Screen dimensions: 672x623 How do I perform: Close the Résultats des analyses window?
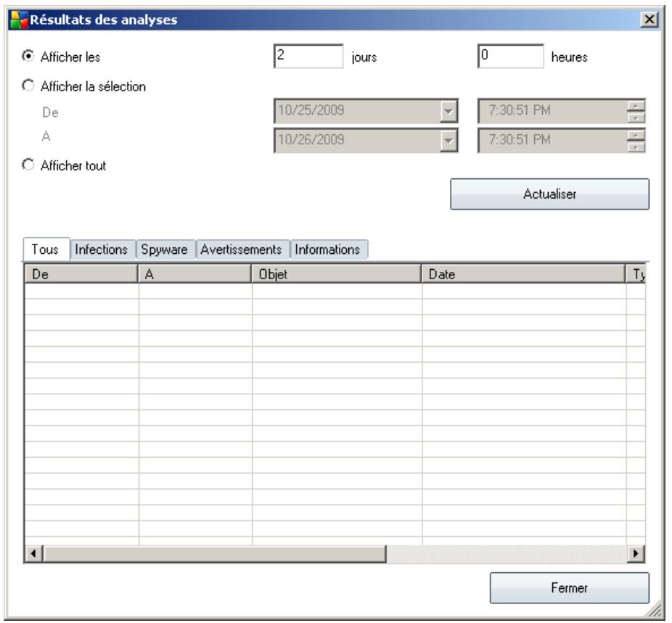pyautogui.click(x=650, y=20)
